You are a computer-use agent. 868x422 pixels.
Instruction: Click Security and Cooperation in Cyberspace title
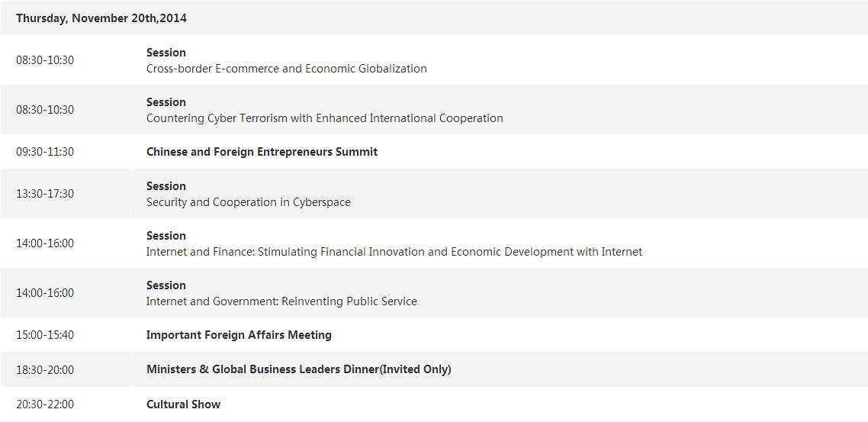[x=248, y=202]
